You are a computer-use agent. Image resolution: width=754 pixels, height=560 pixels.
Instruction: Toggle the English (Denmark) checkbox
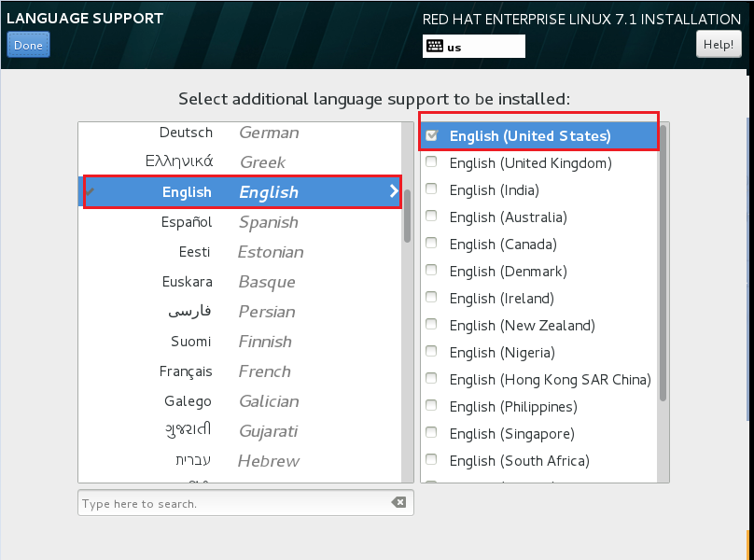tap(431, 271)
